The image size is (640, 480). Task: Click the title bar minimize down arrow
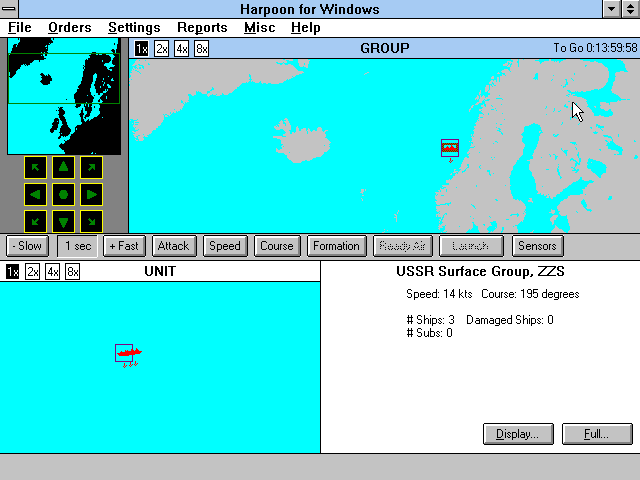[612, 9]
